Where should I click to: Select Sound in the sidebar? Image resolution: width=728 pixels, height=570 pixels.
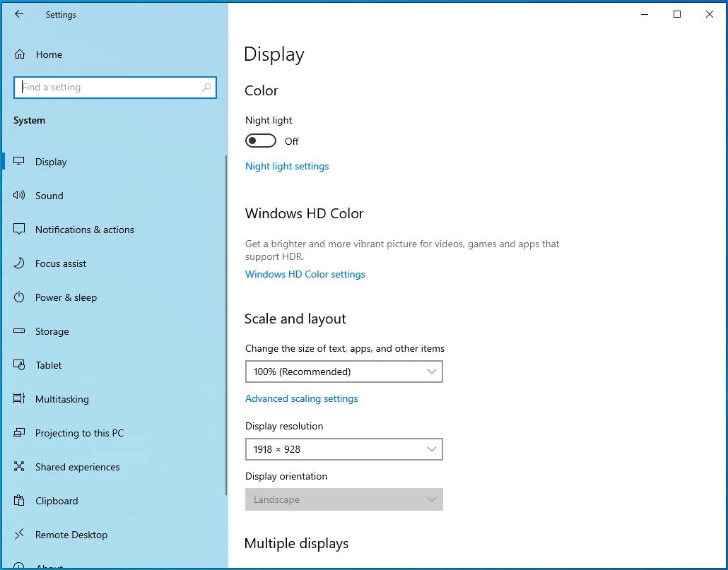pos(115,195)
